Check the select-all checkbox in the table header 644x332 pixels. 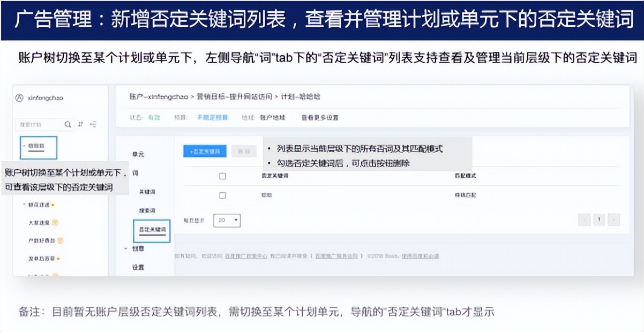pyautogui.click(x=223, y=176)
